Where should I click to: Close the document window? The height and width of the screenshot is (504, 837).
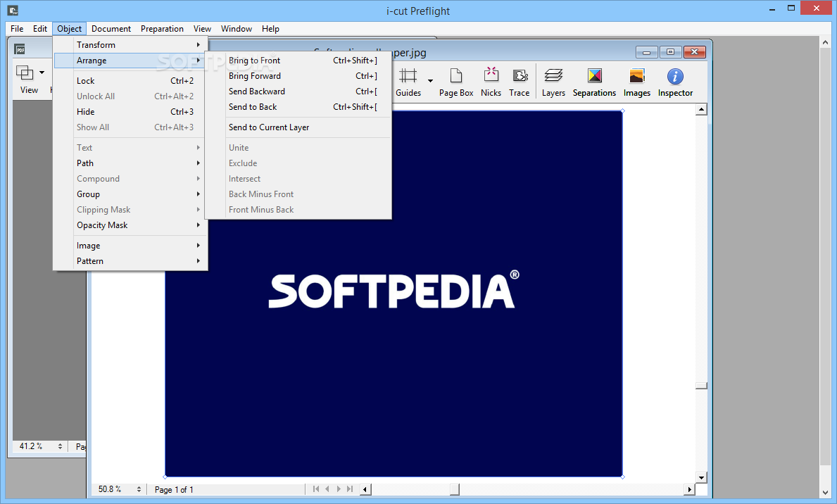tap(695, 52)
